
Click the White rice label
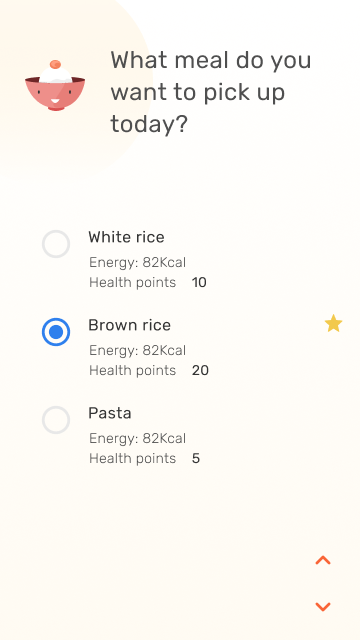(126, 237)
